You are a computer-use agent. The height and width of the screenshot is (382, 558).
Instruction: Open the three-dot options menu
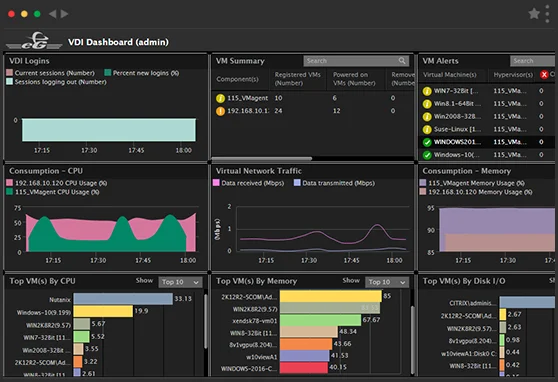pyautogui.click(x=547, y=14)
